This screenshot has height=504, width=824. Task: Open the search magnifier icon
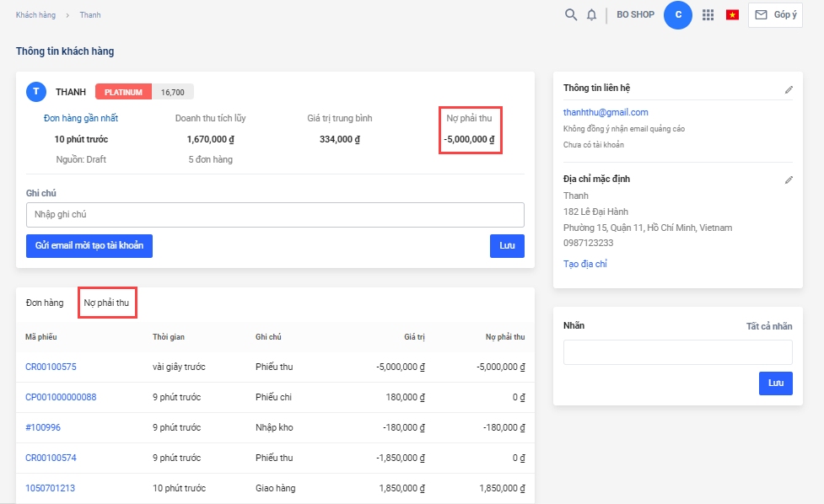point(571,14)
